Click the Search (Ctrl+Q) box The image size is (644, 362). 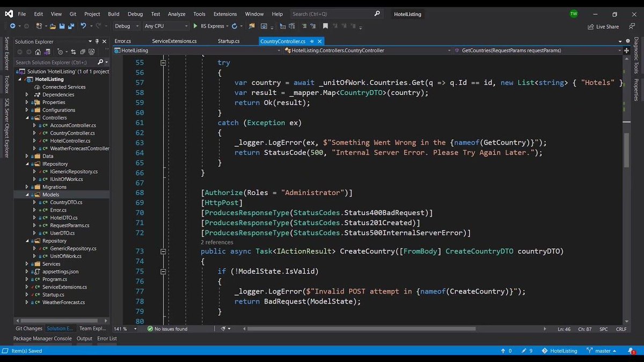(x=336, y=14)
